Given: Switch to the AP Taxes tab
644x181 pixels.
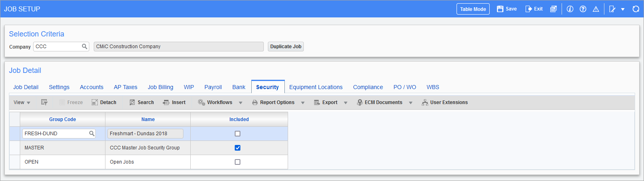Looking at the screenshot, I should (x=126, y=87).
